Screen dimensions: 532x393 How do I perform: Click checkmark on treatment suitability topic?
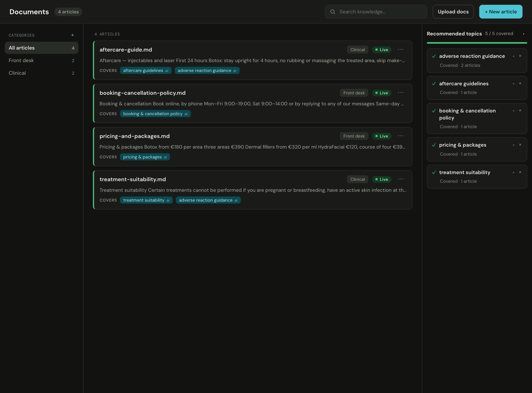coord(434,172)
